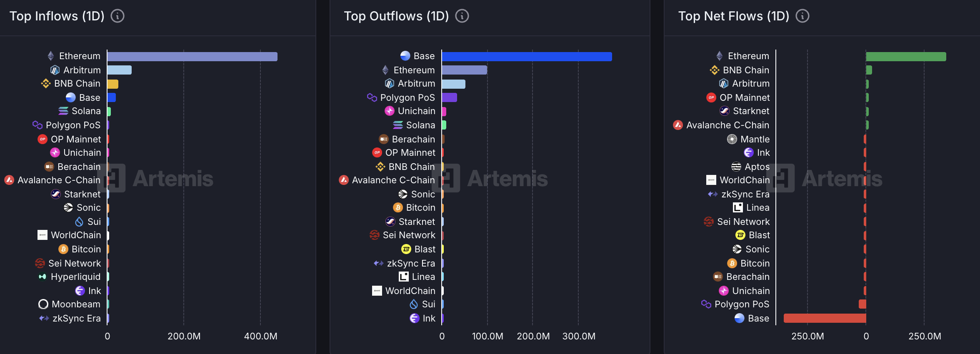Click the red Base bar in the Top Net Flows chart
This screenshot has width=980, height=354.
825,318
